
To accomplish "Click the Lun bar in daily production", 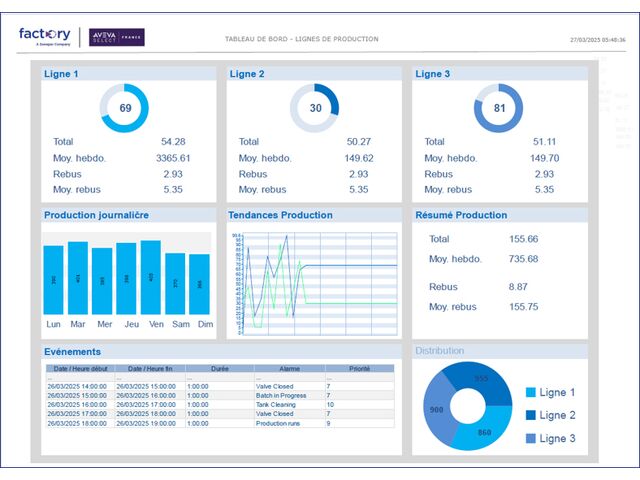I will [x=53, y=280].
